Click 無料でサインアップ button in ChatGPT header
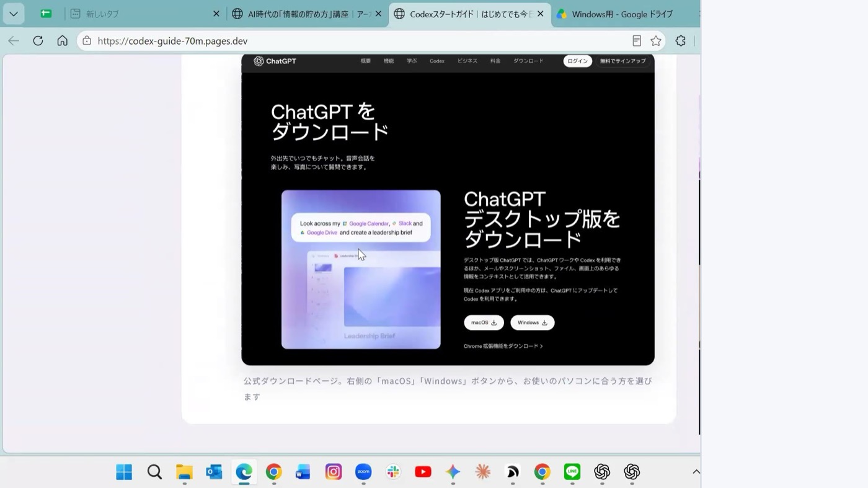The height and width of the screenshot is (488, 868). [x=623, y=61]
